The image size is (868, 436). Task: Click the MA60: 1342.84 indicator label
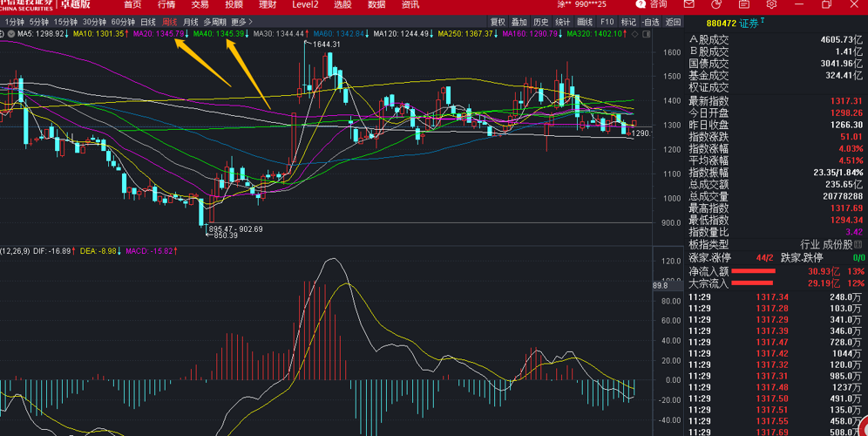[x=341, y=34]
